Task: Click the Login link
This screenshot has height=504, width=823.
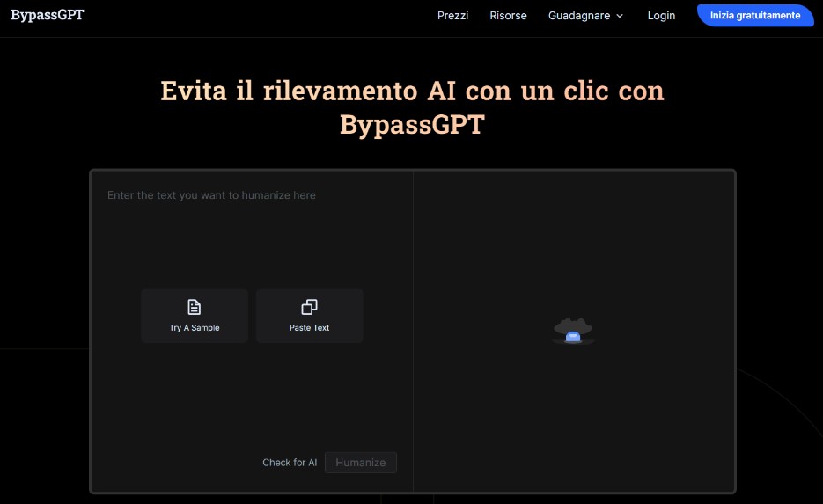Action: pos(661,16)
